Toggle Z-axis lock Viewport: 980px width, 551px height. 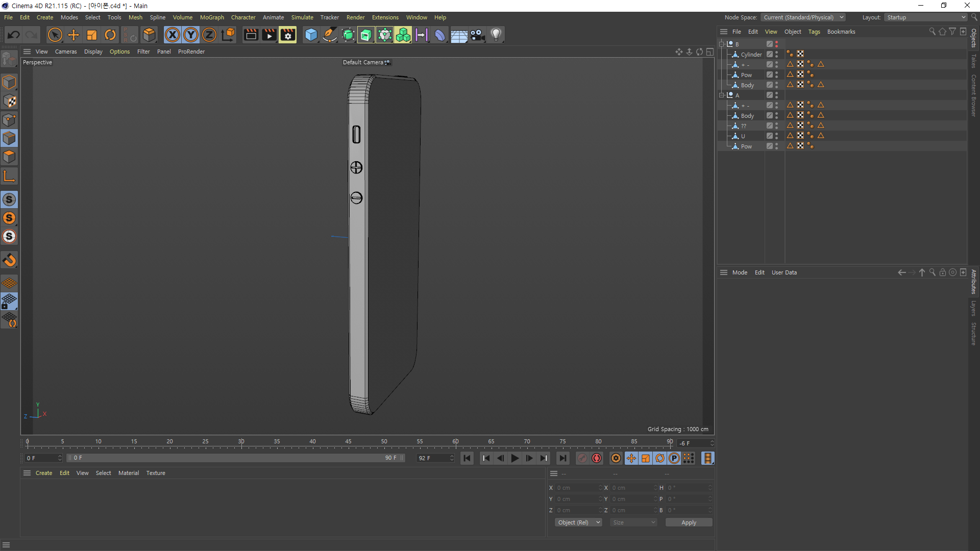pyautogui.click(x=209, y=35)
